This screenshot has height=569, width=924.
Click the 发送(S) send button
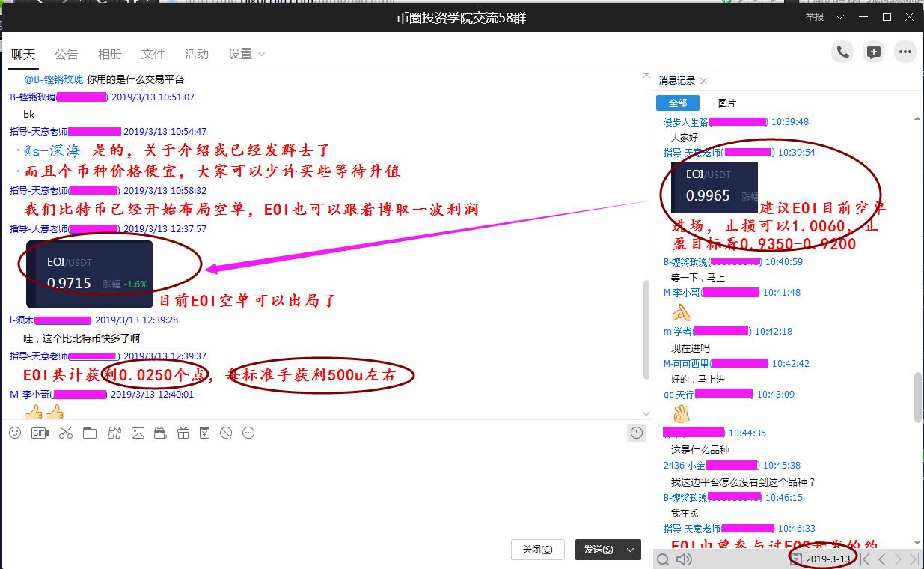(x=599, y=550)
